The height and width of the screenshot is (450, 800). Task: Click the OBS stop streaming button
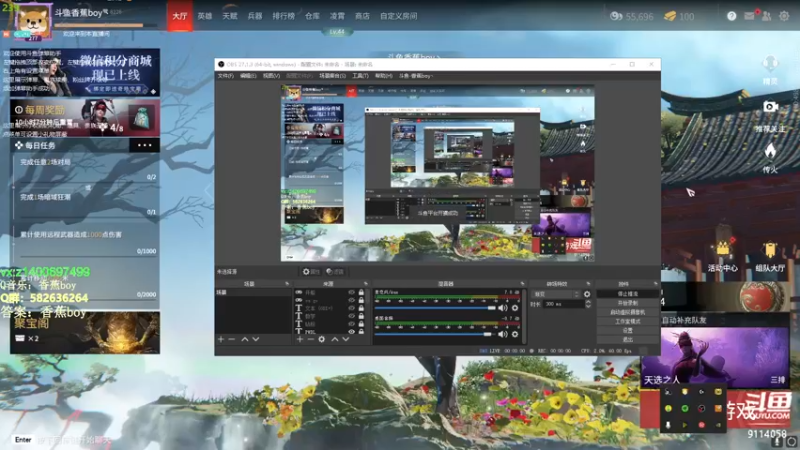pyautogui.click(x=628, y=294)
